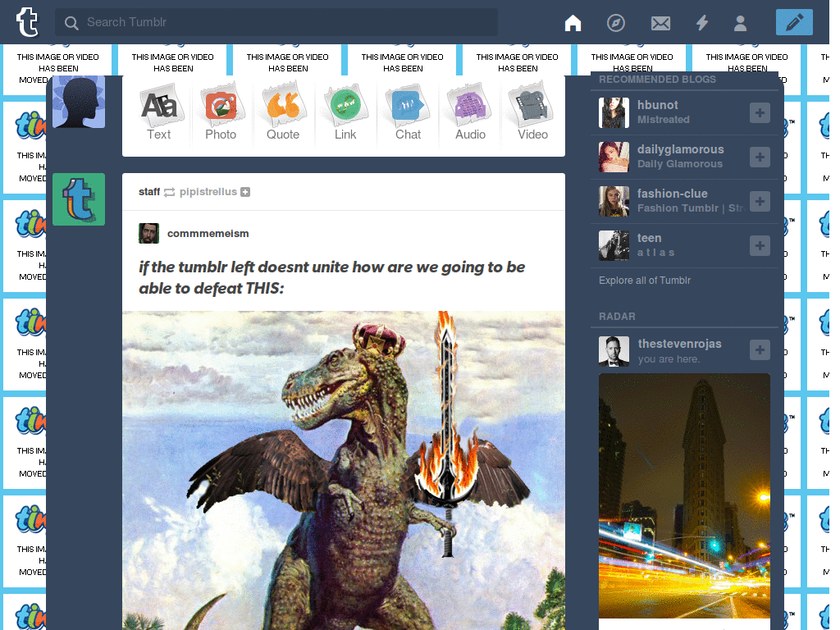Open the Explore compass icon
This screenshot has width=840, height=630.
click(615, 23)
